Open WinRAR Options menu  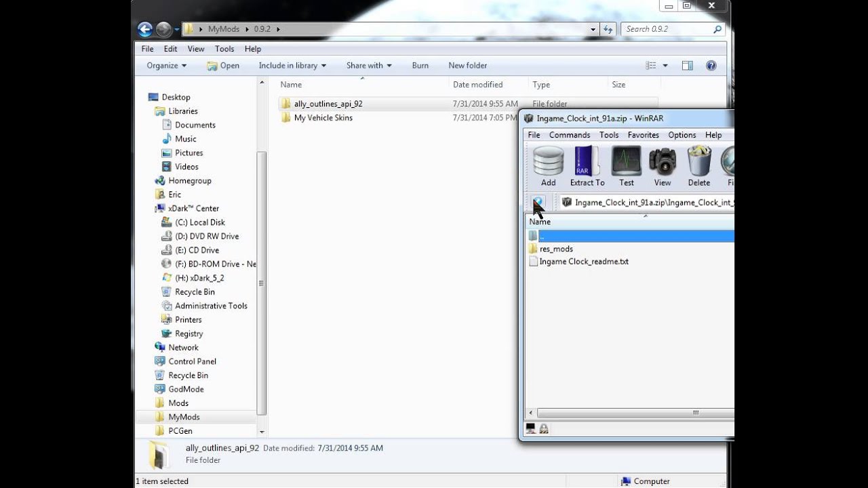[x=682, y=135]
